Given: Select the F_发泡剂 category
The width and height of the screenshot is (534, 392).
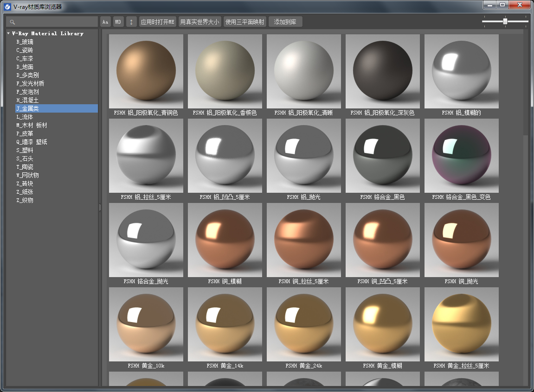Looking at the screenshot, I should (x=27, y=92).
